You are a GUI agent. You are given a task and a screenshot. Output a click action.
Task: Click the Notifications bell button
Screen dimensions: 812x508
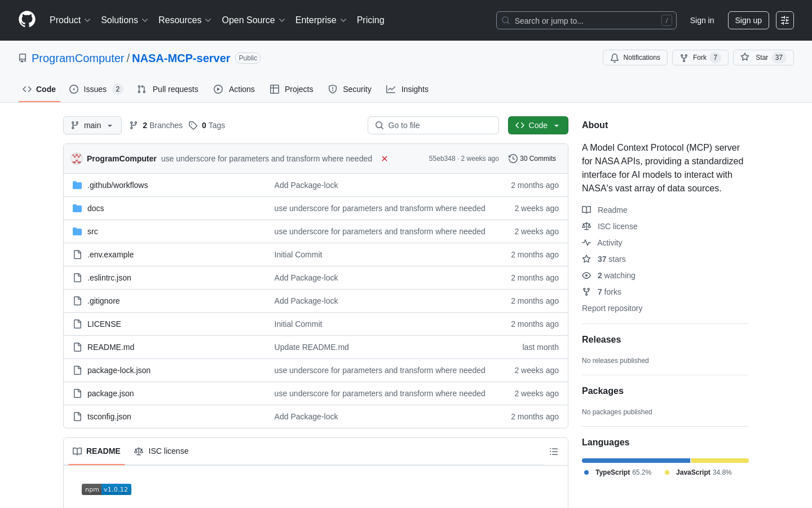(635, 58)
